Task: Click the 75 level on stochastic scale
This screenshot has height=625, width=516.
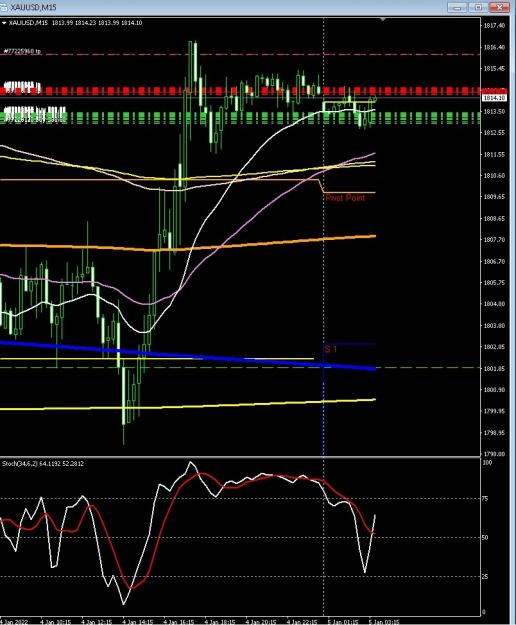Action: tap(485, 498)
